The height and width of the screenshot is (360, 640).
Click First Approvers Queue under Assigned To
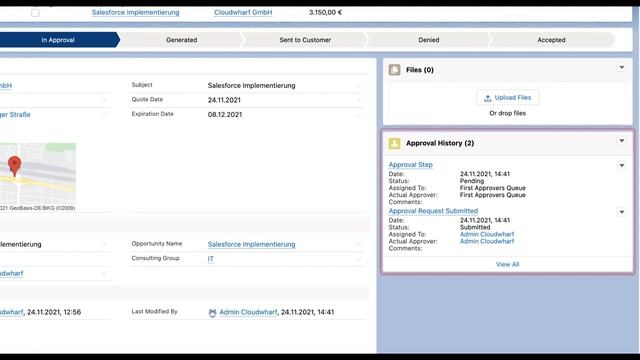click(x=493, y=188)
